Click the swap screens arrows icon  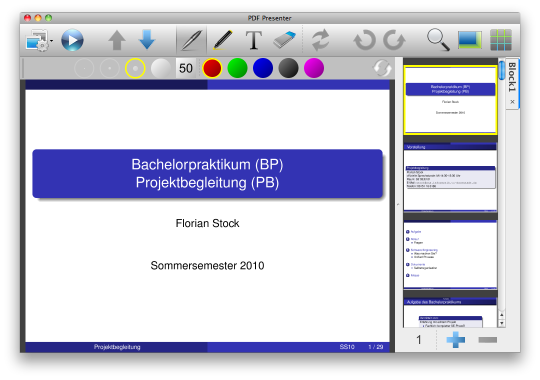320,40
